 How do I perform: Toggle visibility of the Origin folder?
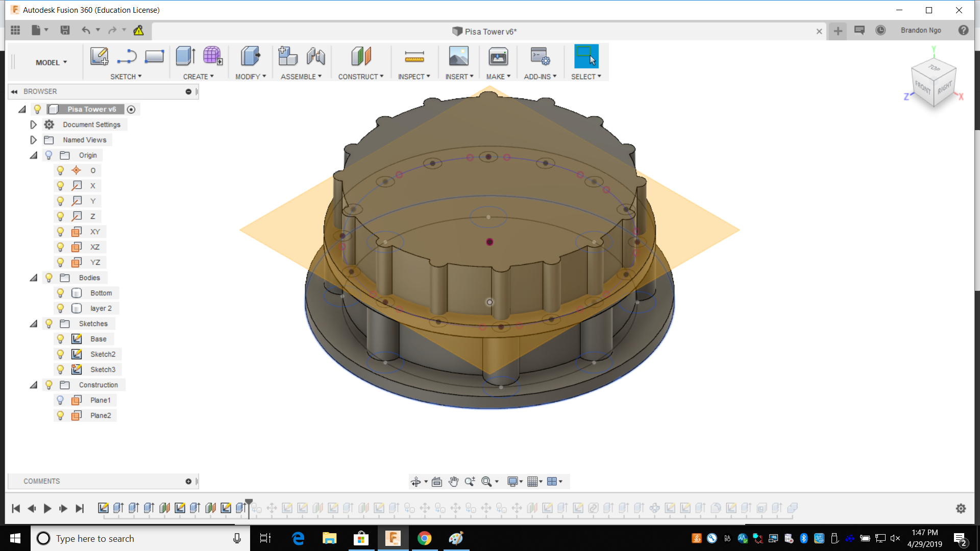(49, 155)
